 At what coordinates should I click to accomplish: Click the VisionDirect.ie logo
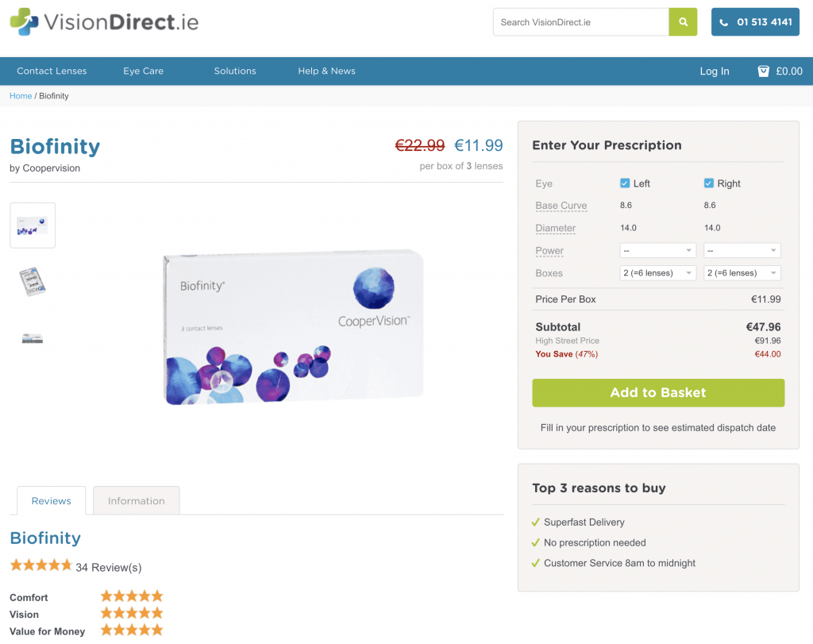(x=104, y=21)
